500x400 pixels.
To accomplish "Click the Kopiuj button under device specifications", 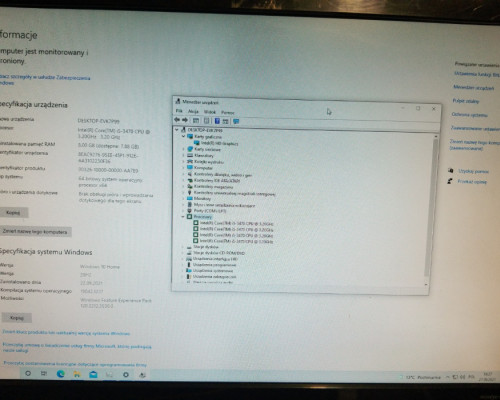I will click(13, 213).
